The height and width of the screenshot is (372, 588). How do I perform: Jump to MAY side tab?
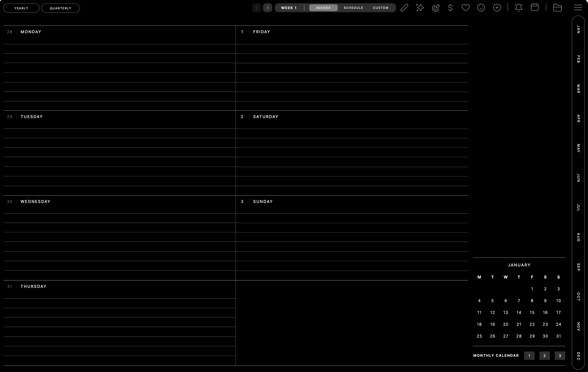(578, 148)
